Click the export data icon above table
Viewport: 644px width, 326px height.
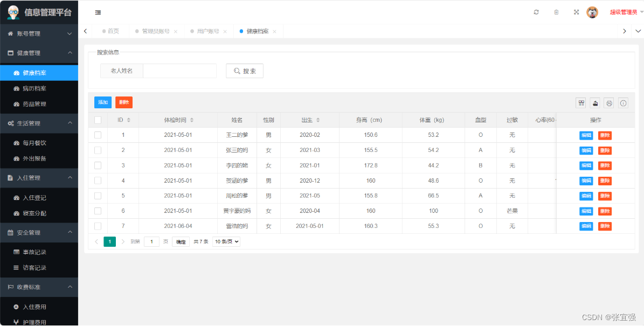(595, 102)
